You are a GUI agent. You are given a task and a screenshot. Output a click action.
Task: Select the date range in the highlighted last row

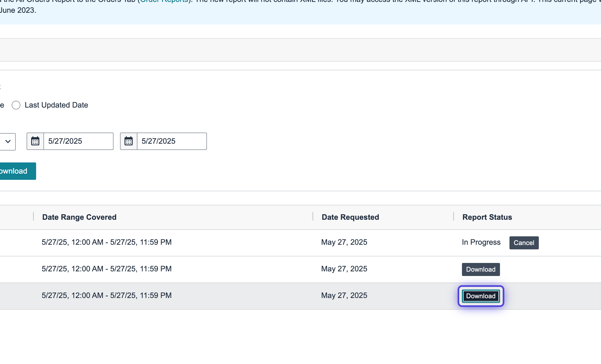coord(106,296)
